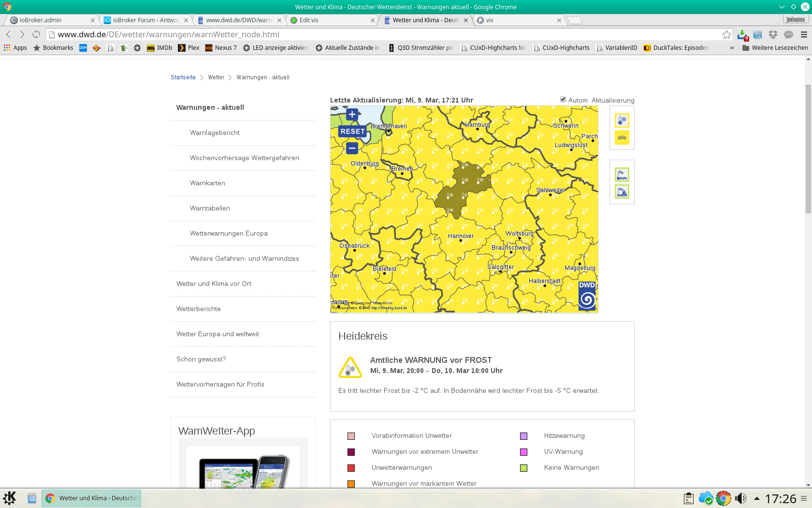
Task: Toggle the Autom. Aktualisierung checkbox
Action: tap(563, 100)
